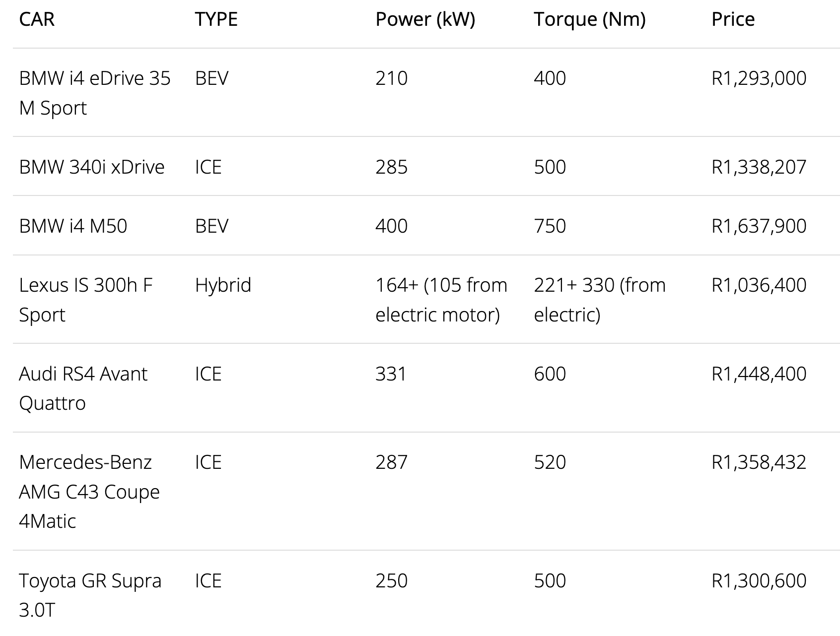The width and height of the screenshot is (840, 636).
Task: Click the Power (kW) column header
Action: point(425,19)
